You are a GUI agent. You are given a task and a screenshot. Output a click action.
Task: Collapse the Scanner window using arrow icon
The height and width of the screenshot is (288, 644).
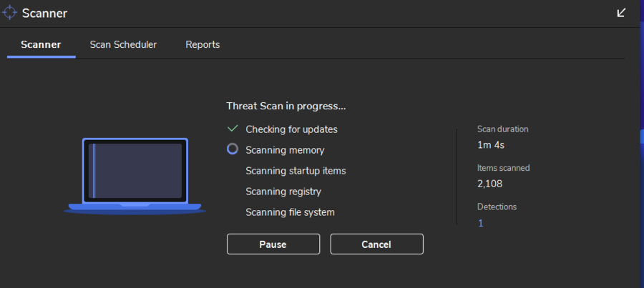pos(621,13)
